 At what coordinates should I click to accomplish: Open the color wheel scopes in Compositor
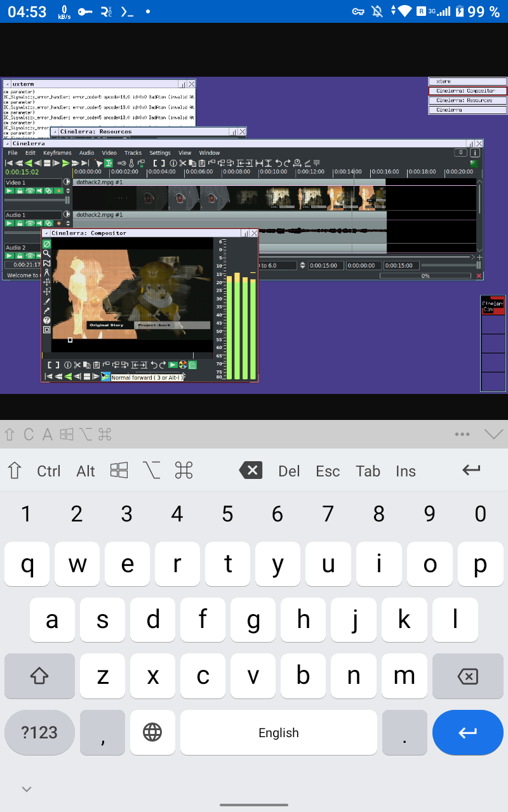pos(183,365)
